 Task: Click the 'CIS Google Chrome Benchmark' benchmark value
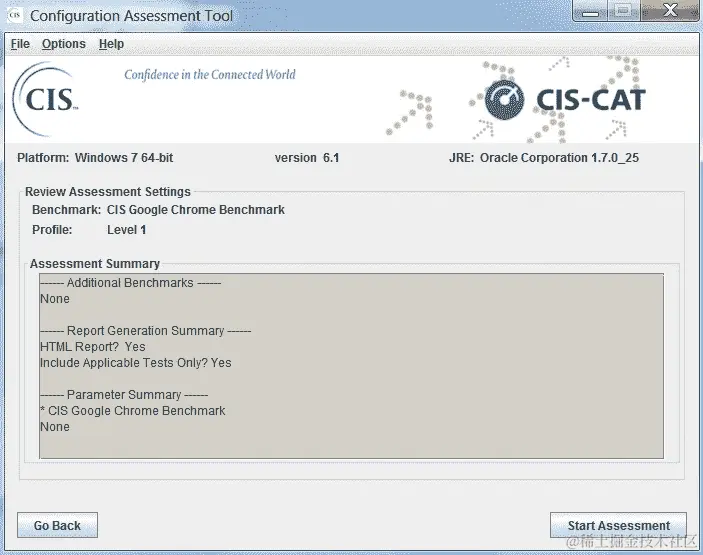pyautogui.click(x=195, y=210)
